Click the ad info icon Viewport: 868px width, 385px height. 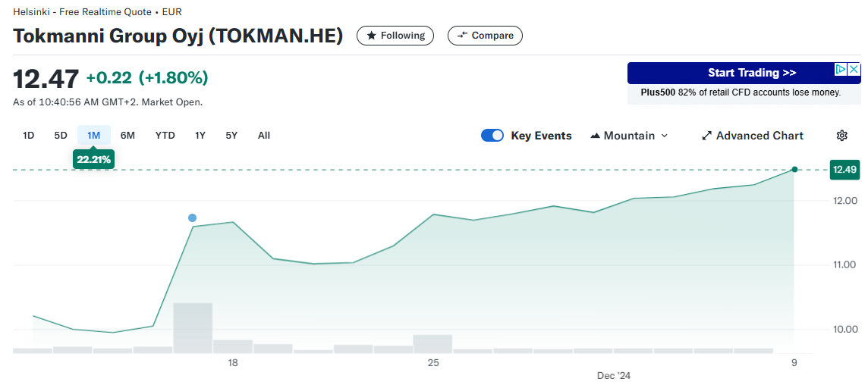pyautogui.click(x=841, y=70)
